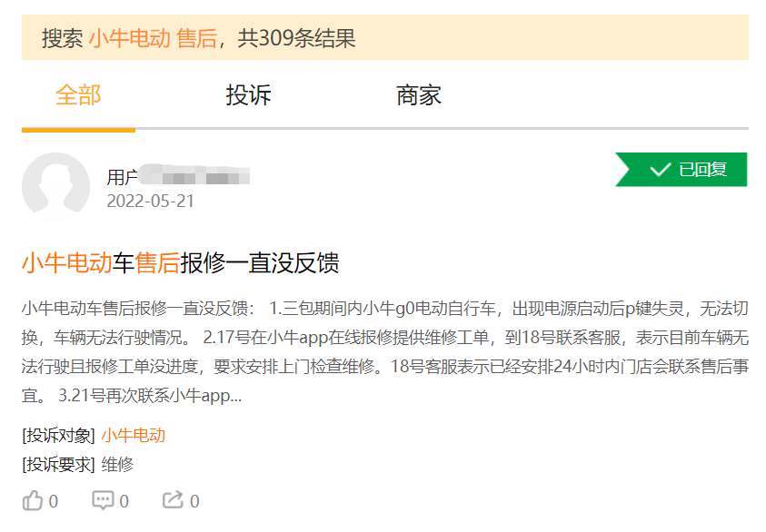
Task: Click the user avatar picture
Action: [55, 186]
